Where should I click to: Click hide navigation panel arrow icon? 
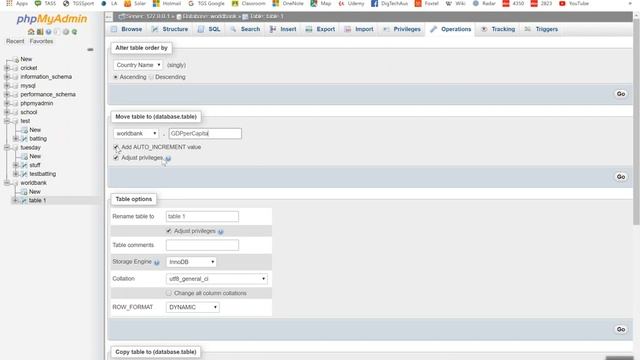[x=109, y=17]
